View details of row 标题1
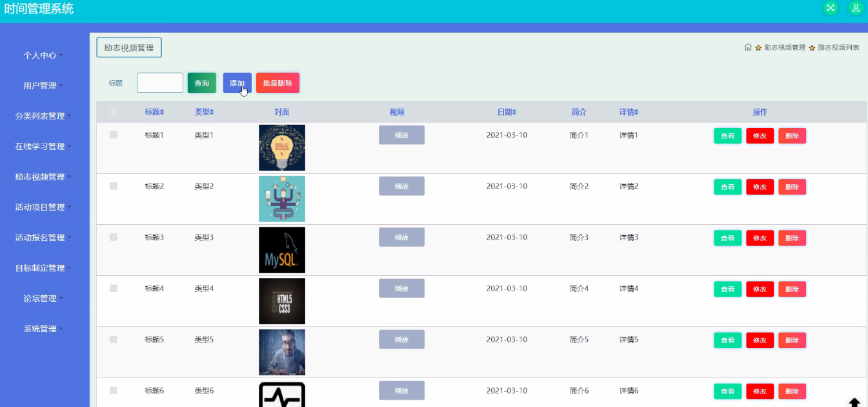The image size is (868, 407). (x=727, y=136)
